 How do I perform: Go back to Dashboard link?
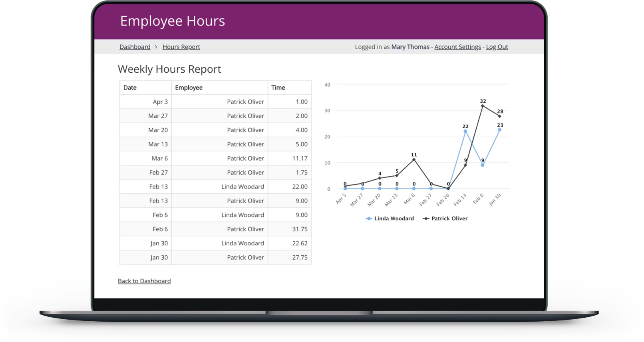pos(144,281)
